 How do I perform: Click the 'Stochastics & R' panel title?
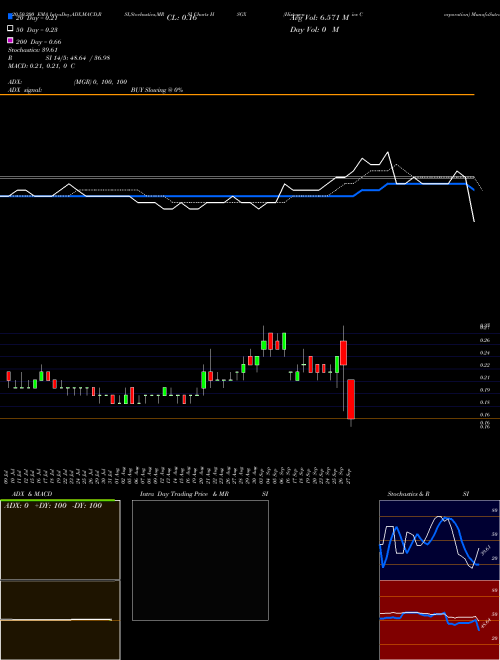tap(409, 494)
